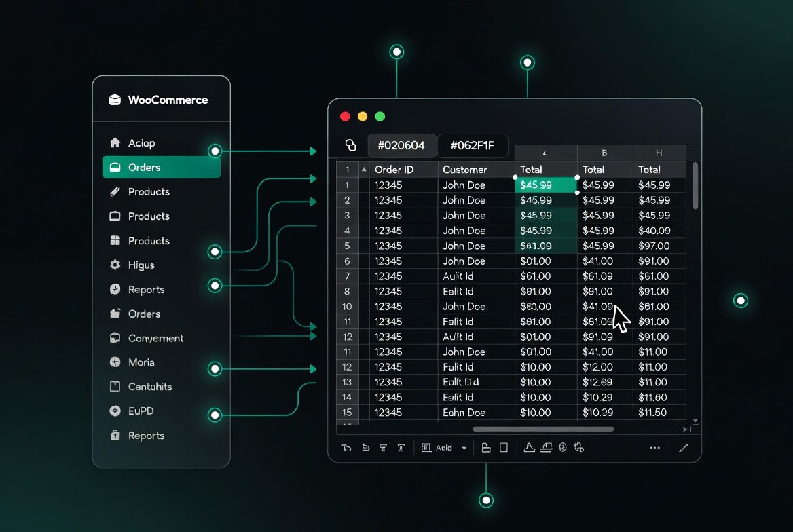The height and width of the screenshot is (532, 793).
Task: Click the $61.09 cell in column B
Action: (x=604, y=276)
